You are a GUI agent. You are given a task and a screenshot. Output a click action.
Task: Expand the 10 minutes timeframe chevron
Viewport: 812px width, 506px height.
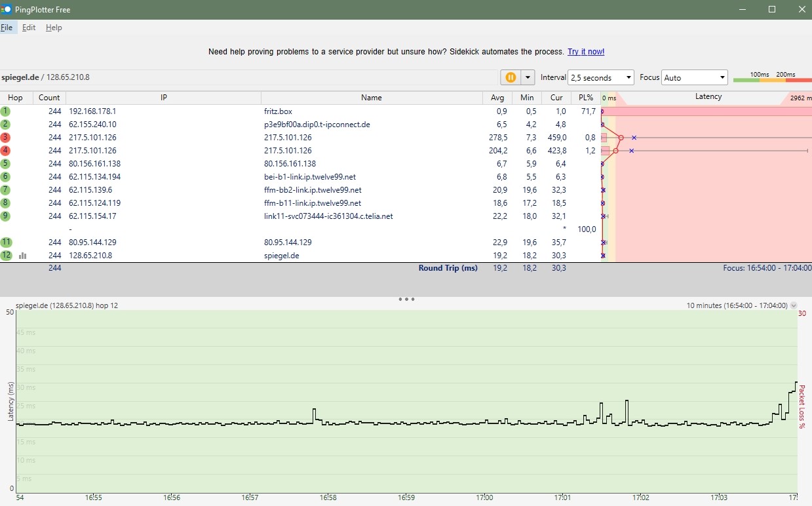[794, 305]
